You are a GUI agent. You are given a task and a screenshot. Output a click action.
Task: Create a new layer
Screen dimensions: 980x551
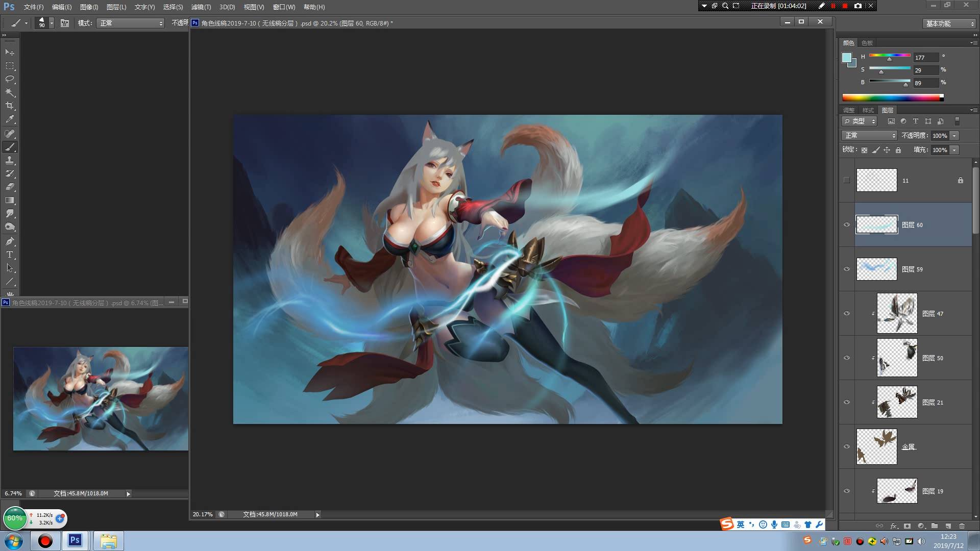pyautogui.click(x=948, y=525)
